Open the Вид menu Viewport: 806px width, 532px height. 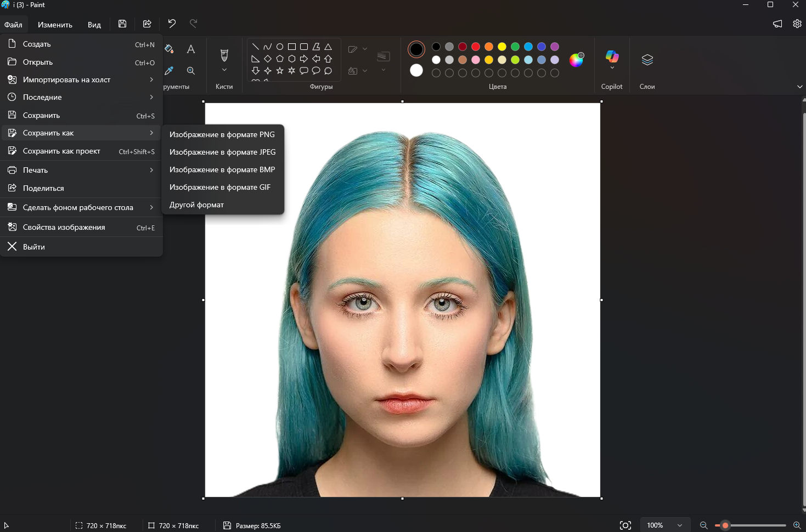pos(94,25)
